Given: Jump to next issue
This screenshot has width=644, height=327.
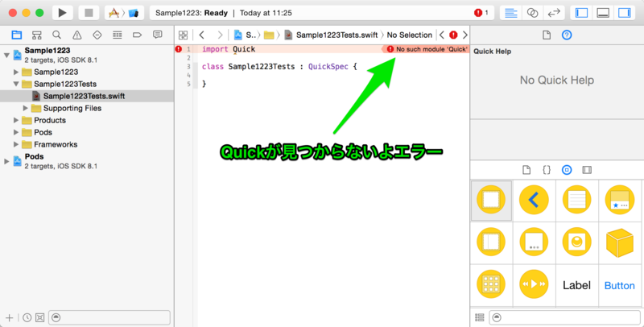Looking at the screenshot, I should pyautogui.click(x=465, y=35).
